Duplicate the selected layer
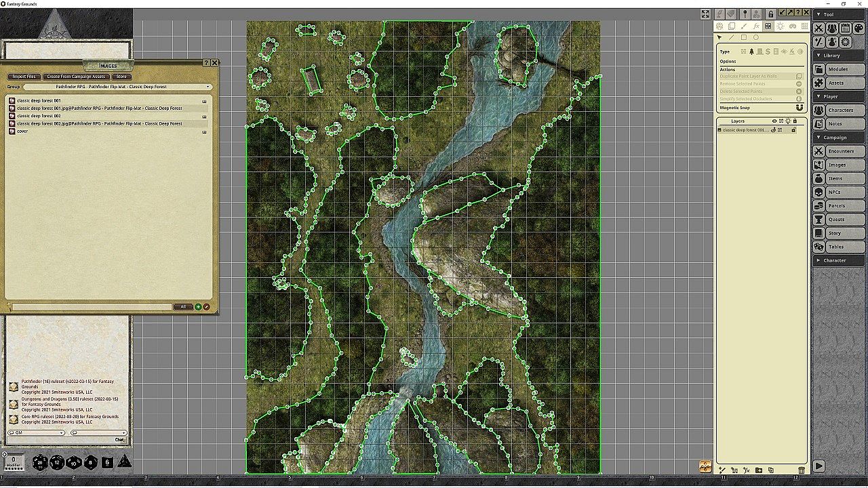Image resolution: width=868 pixels, height=488 pixels. click(771, 470)
